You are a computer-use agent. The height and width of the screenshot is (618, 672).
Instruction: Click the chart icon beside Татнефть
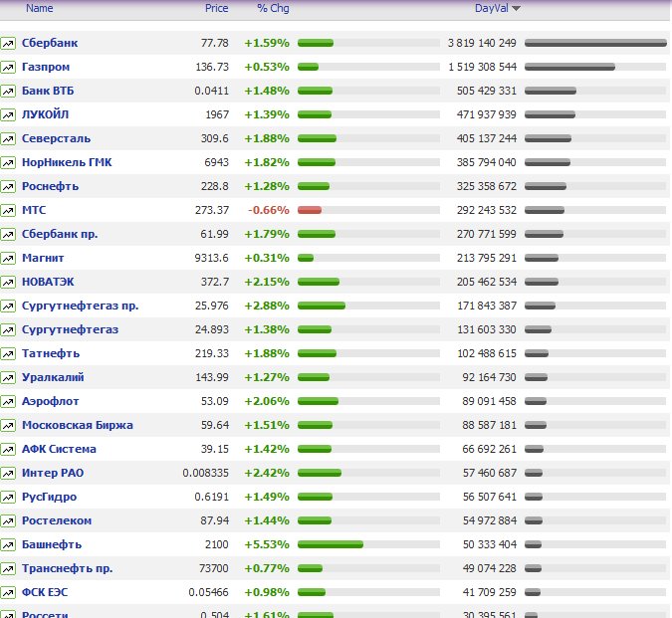tap(8, 353)
